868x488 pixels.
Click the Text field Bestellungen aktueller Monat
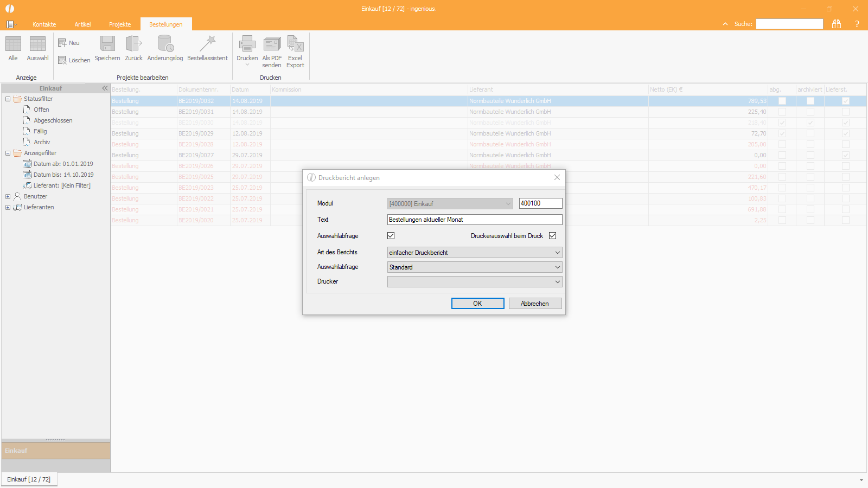pyautogui.click(x=475, y=220)
